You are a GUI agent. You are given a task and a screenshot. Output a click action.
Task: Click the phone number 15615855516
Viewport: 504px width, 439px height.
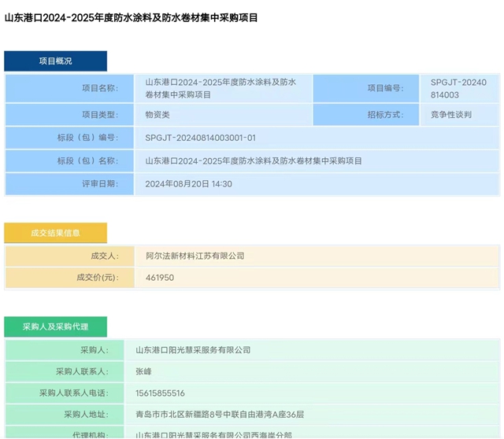click(160, 393)
